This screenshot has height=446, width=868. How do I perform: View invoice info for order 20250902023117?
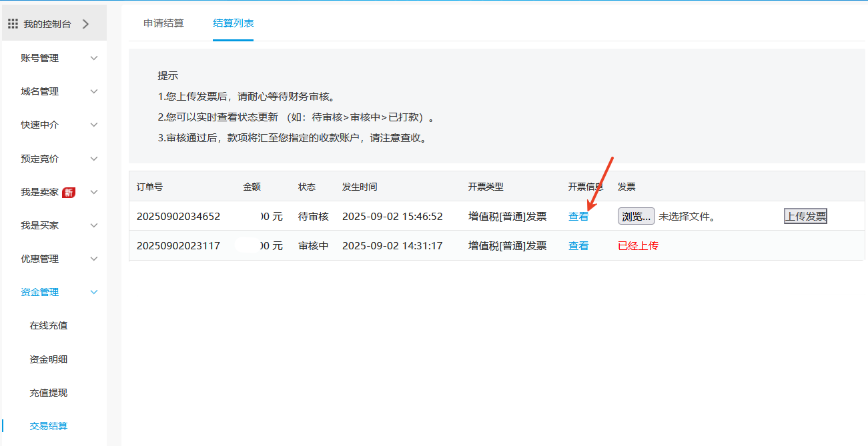(578, 246)
